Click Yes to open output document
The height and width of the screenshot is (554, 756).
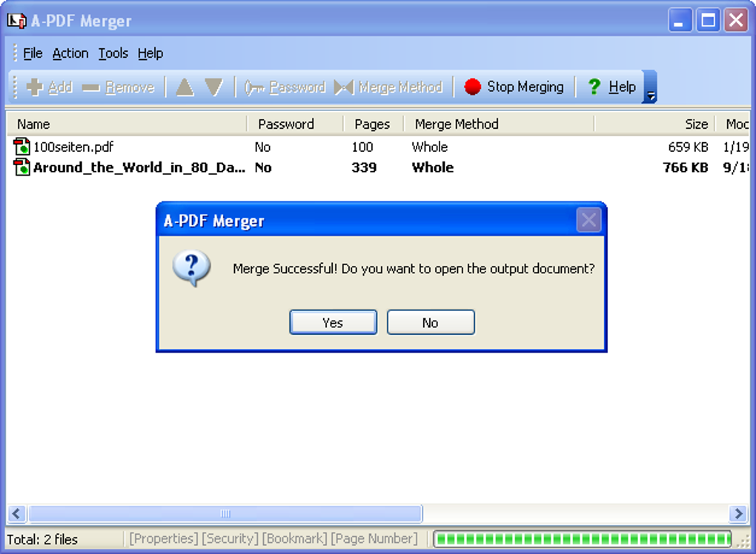point(333,322)
